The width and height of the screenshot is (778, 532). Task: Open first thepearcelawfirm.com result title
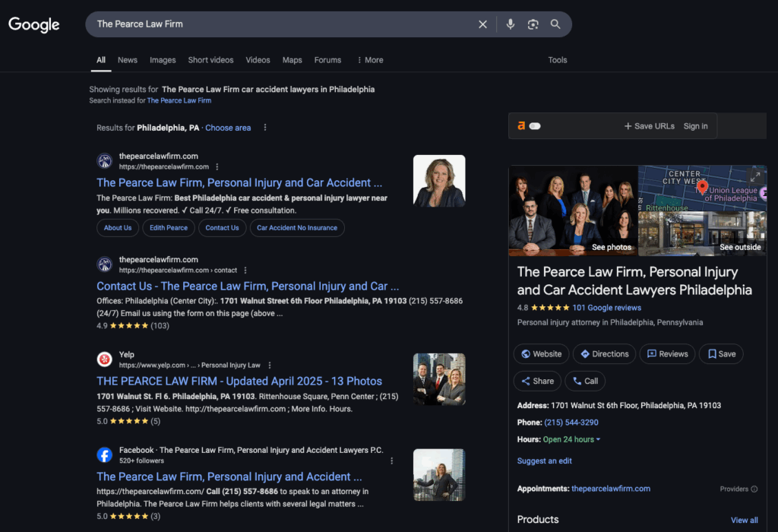click(239, 182)
